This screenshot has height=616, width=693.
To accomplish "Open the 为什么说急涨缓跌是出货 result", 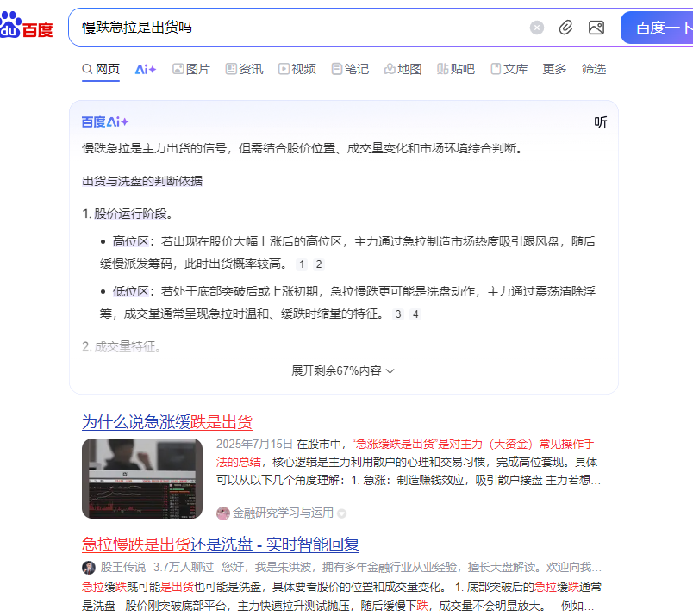I will click(x=167, y=422).
